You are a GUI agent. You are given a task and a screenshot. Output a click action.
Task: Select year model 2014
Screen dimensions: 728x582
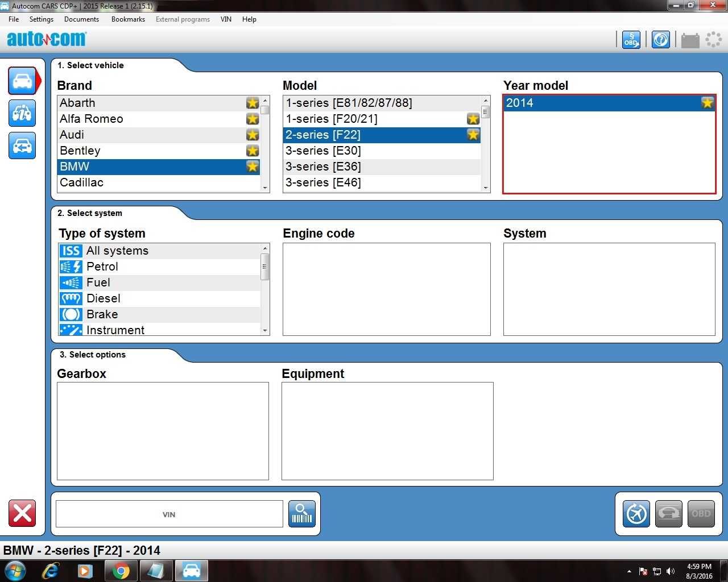(x=609, y=103)
